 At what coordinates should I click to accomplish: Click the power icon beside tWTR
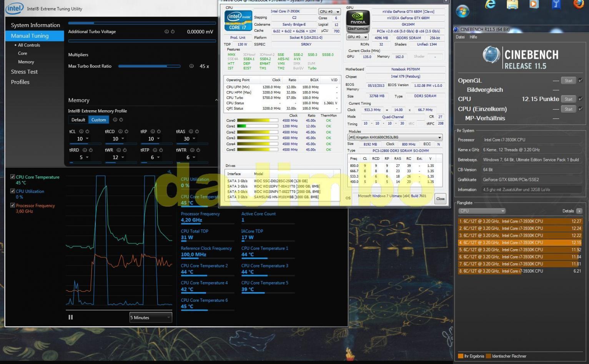pos(198,150)
